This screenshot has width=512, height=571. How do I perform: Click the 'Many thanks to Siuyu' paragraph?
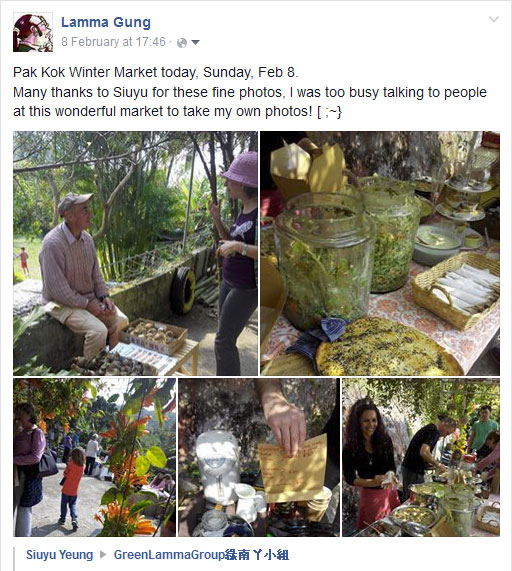[x=250, y=102]
